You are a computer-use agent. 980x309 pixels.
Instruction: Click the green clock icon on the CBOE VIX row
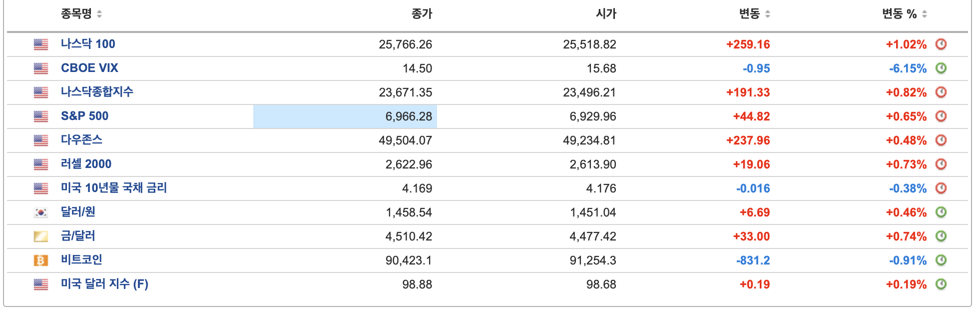pyautogui.click(x=941, y=68)
